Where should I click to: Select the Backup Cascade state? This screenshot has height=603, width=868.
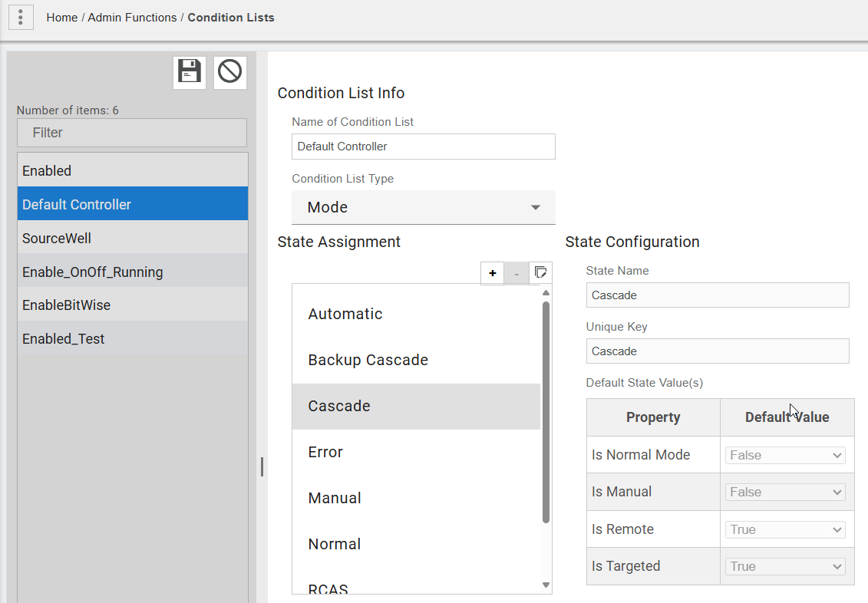tap(416, 360)
